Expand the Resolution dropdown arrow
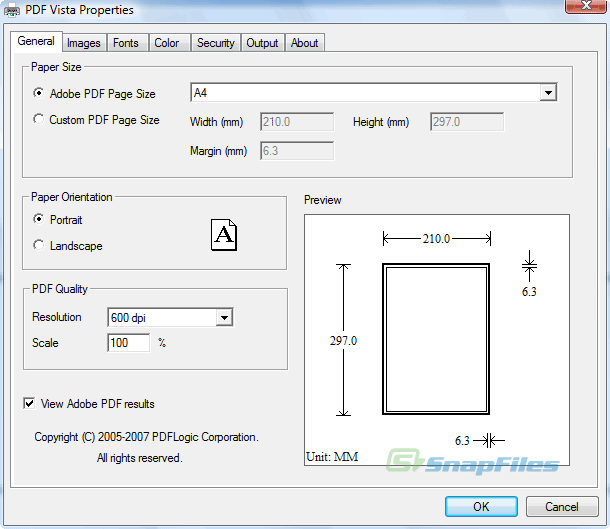This screenshot has width=610, height=529. click(224, 317)
